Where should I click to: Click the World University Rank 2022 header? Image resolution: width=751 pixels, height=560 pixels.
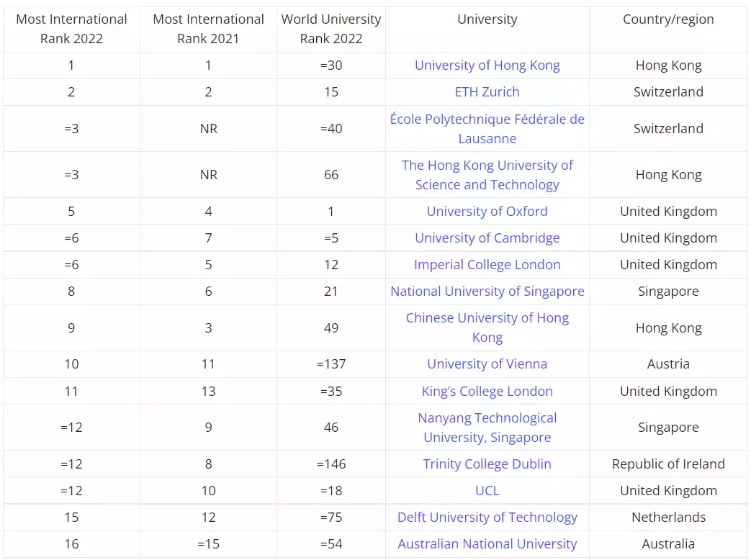tap(330, 29)
